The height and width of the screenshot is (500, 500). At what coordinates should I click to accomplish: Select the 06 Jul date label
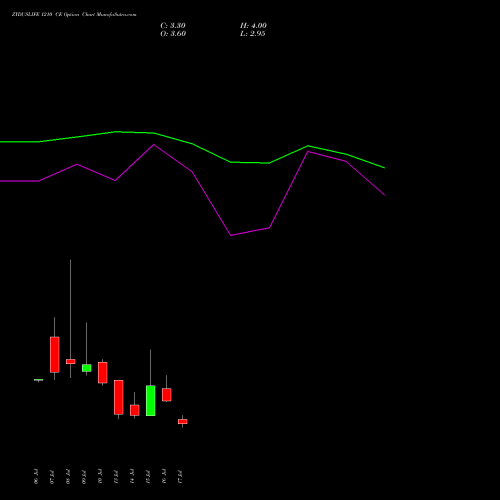click(x=36, y=476)
